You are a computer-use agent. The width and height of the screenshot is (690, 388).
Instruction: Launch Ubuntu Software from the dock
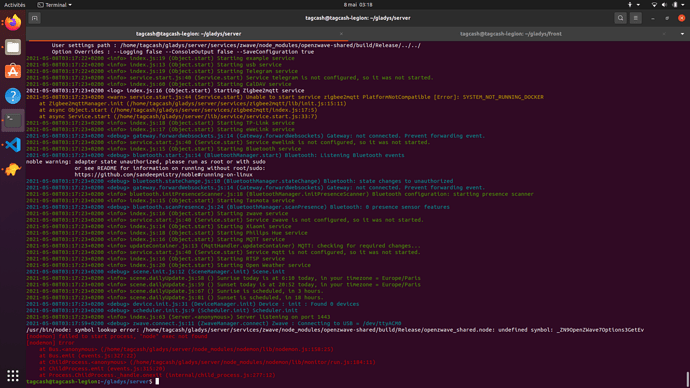(13, 71)
